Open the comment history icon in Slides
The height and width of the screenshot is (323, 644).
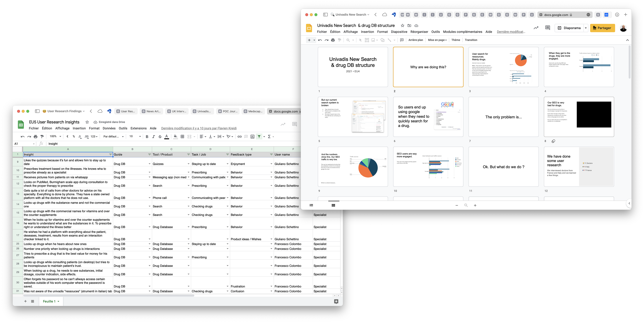(548, 28)
